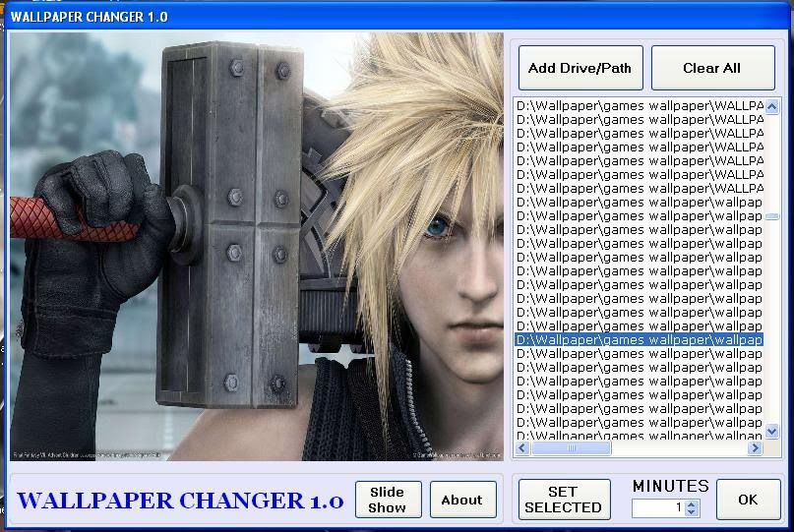
Task: Increase minutes with the spinner up arrow
Action: (693, 503)
